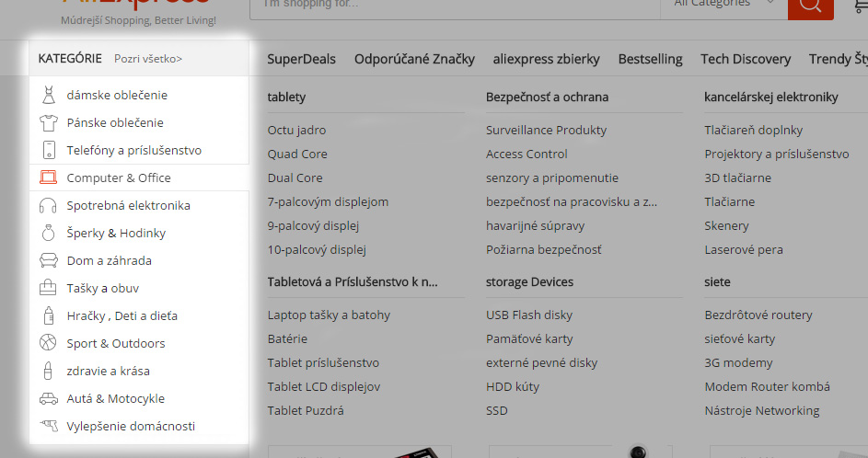868x458 pixels.
Task: Click the car icon for Autá & Motocykle
Action: pyautogui.click(x=49, y=398)
